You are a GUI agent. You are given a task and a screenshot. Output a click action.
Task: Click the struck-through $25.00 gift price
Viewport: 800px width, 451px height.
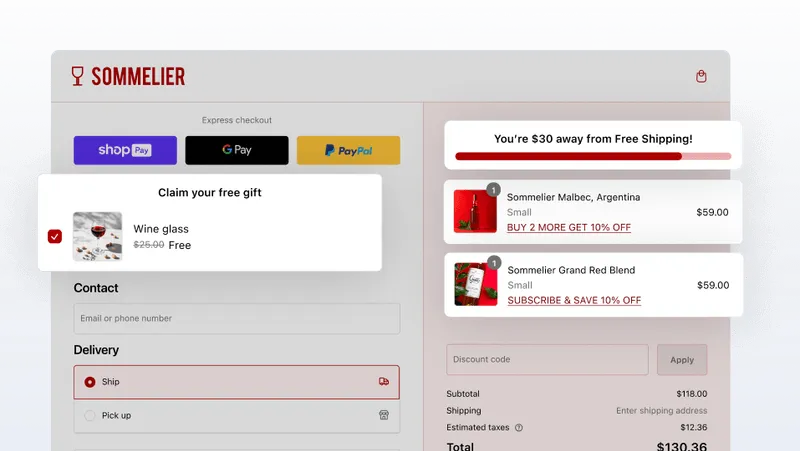(148, 245)
